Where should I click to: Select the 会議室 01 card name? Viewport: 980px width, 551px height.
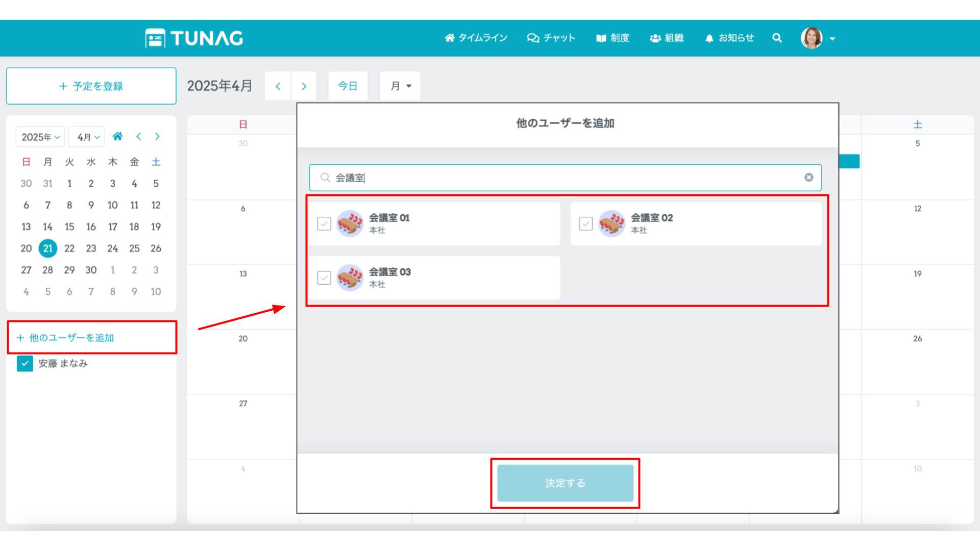pyautogui.click(x=389, y=217)
